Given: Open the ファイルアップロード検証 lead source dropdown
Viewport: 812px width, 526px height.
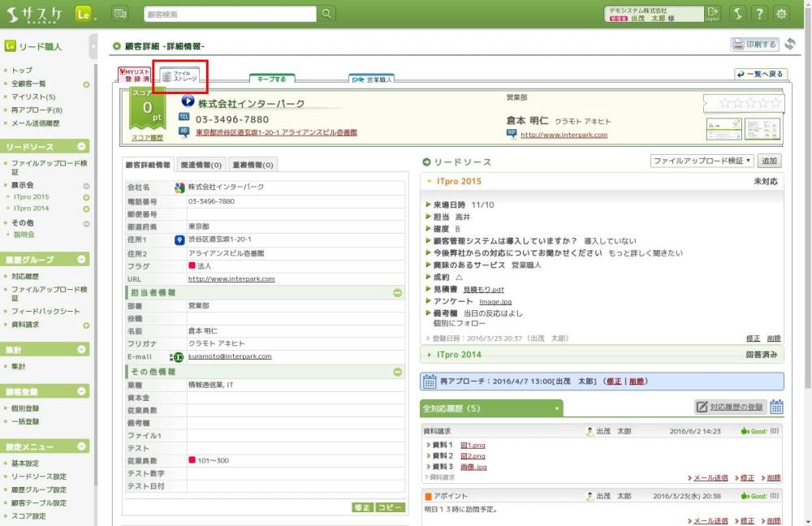Looking at the screenshot, I should 702,161.
